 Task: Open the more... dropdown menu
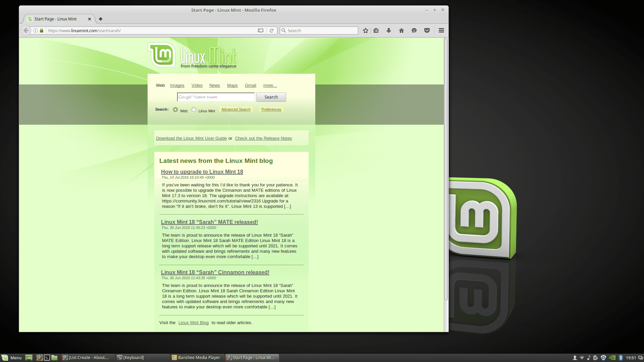270,85
